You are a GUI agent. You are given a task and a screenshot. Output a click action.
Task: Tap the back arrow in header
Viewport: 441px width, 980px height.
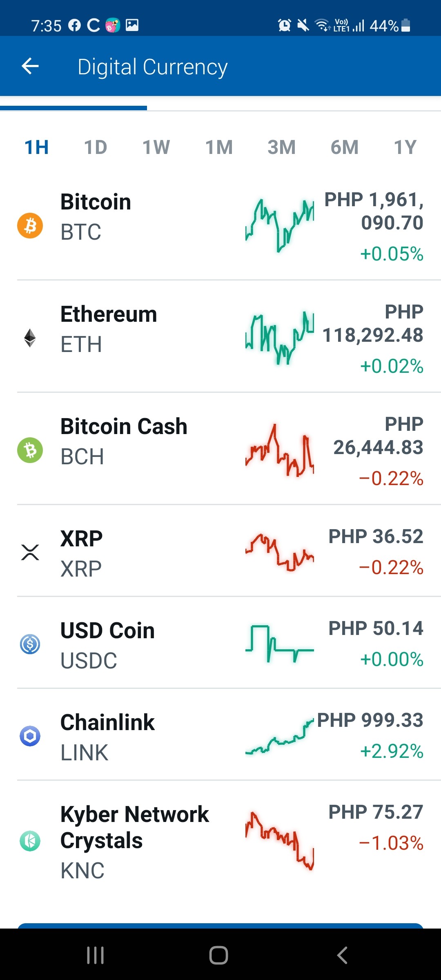pos(30,66)
